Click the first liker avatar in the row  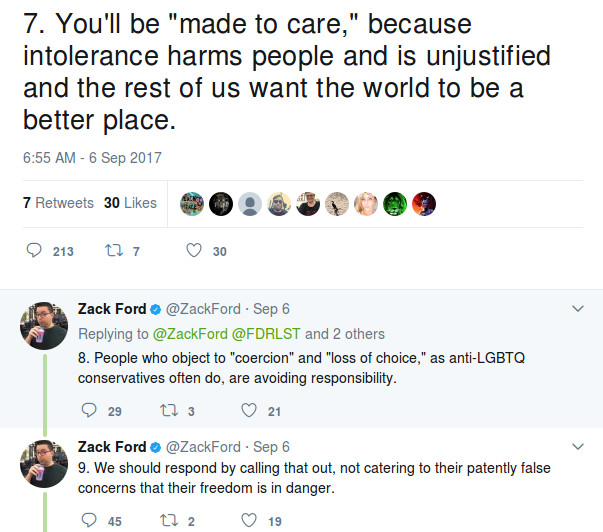(192, 204)
